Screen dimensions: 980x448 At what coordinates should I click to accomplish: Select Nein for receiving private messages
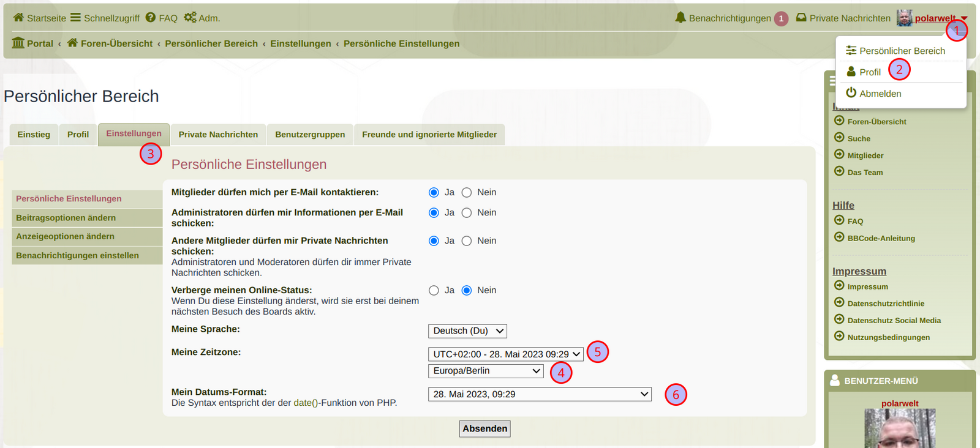[467, 241]
